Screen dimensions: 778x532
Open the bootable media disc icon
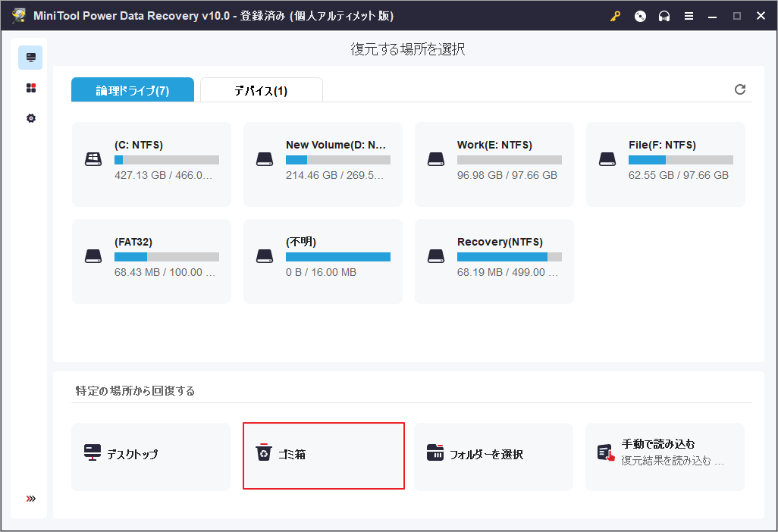(x=640, y=16)
